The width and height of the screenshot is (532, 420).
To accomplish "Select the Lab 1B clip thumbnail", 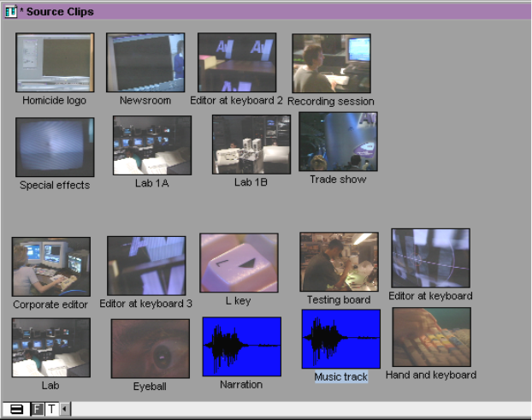I will [251, 145].
